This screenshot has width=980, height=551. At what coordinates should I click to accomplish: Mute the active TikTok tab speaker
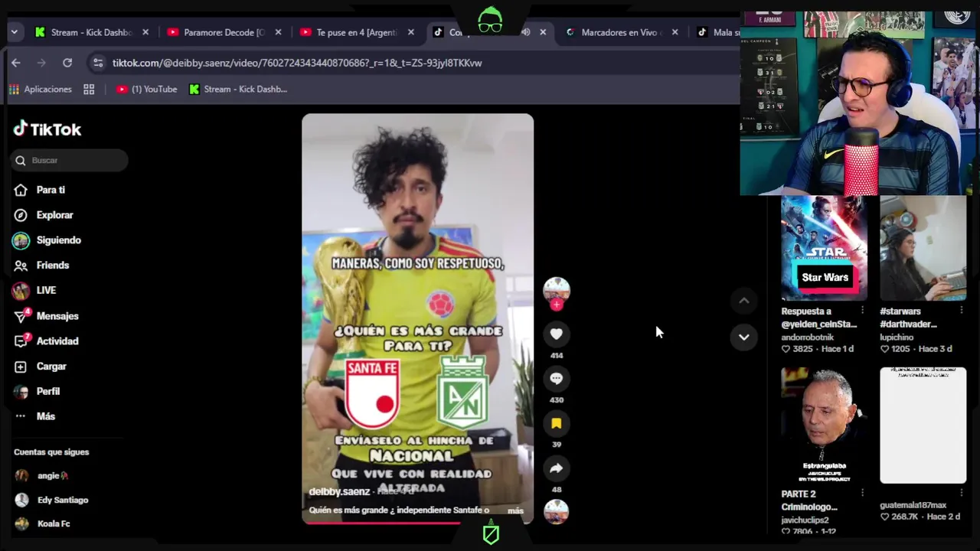point(526,32)
